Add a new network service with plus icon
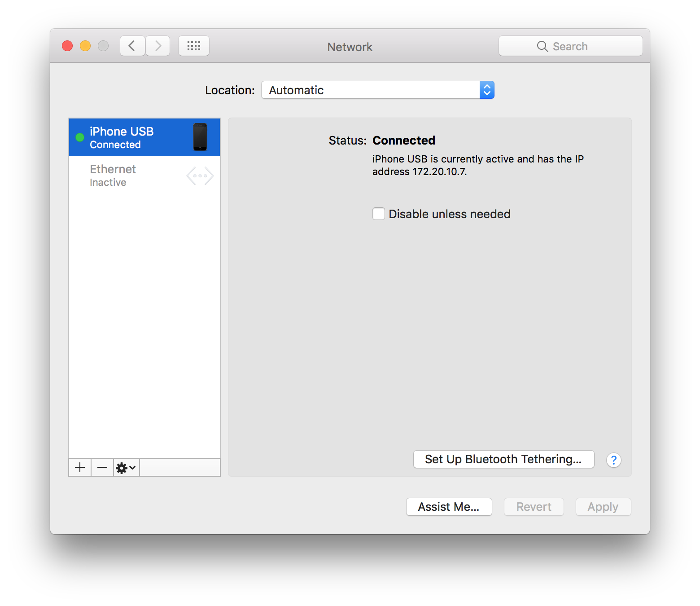 (x=80, y=467)
